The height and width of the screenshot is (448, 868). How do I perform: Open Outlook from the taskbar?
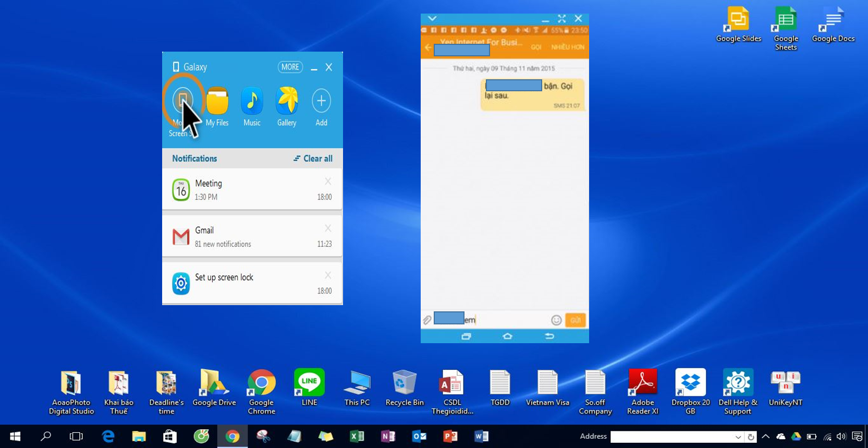pyautogui.click(x=419, y=437)
